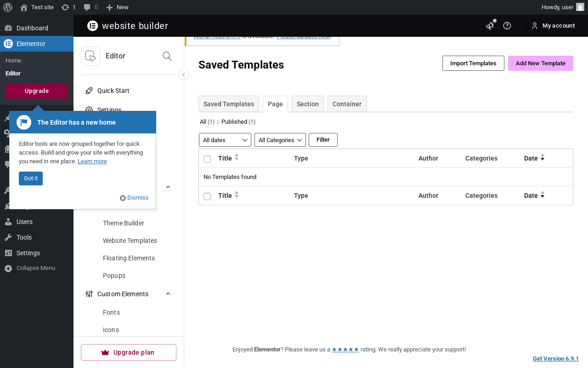Click the Add New Template button
The height and width of the screenshot is (368, 588).
pyautogui.click(x=540, y=63)
